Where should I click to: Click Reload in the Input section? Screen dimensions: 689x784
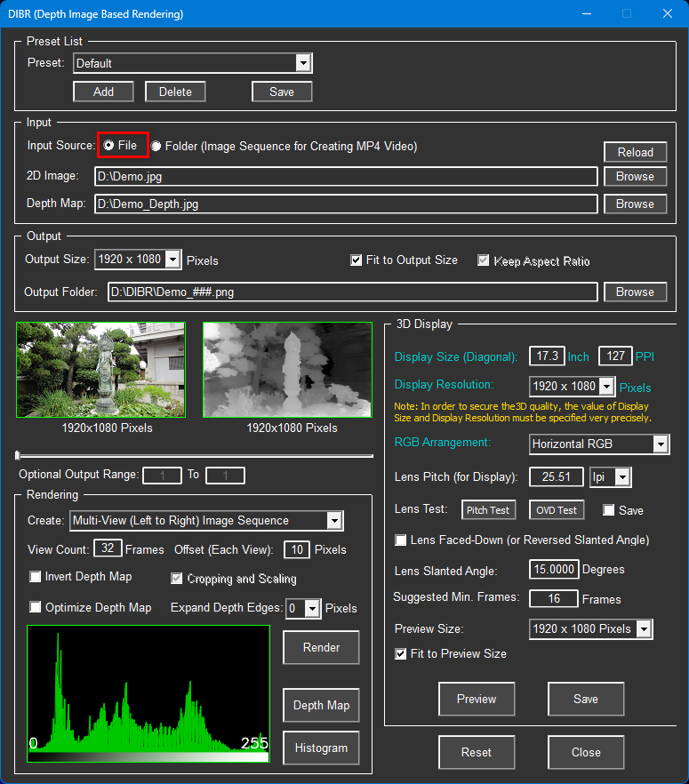635,152
